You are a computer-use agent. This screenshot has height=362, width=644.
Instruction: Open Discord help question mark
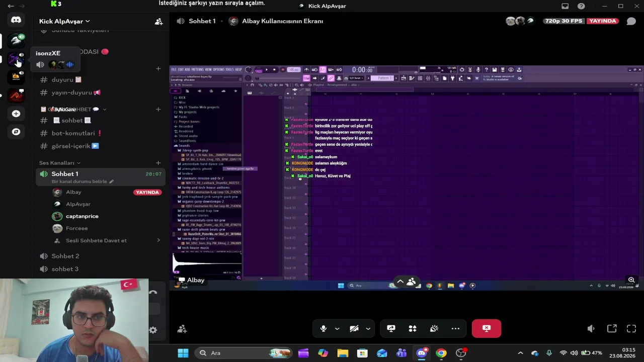pyautogui.click(x=581, y=6)
